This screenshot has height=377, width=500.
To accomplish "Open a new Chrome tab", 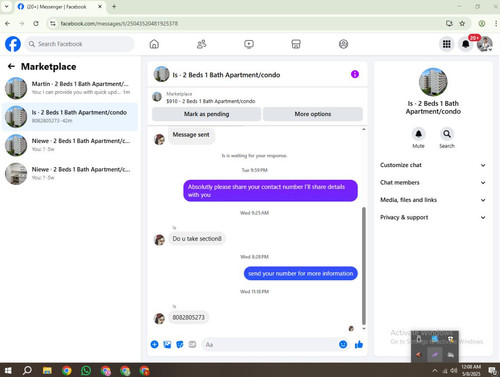I will [x=114, y=6].
